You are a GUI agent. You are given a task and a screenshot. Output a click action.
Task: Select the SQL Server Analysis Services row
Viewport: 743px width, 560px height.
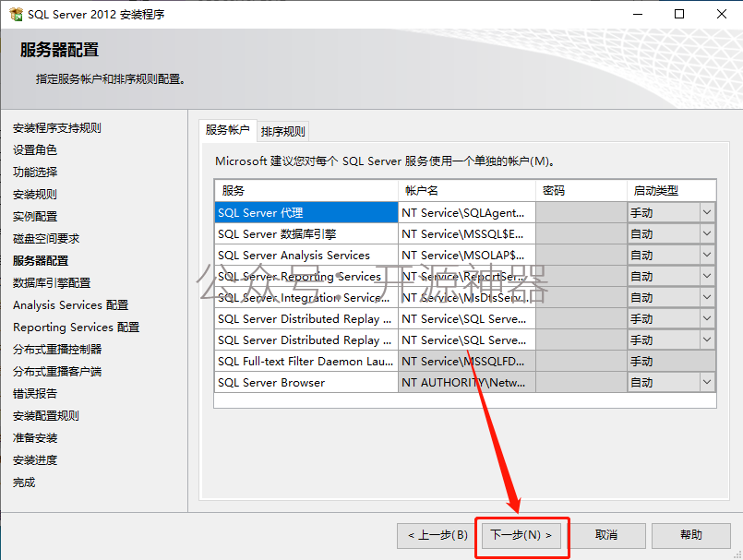pyautogui.click(x=306, y=256)
